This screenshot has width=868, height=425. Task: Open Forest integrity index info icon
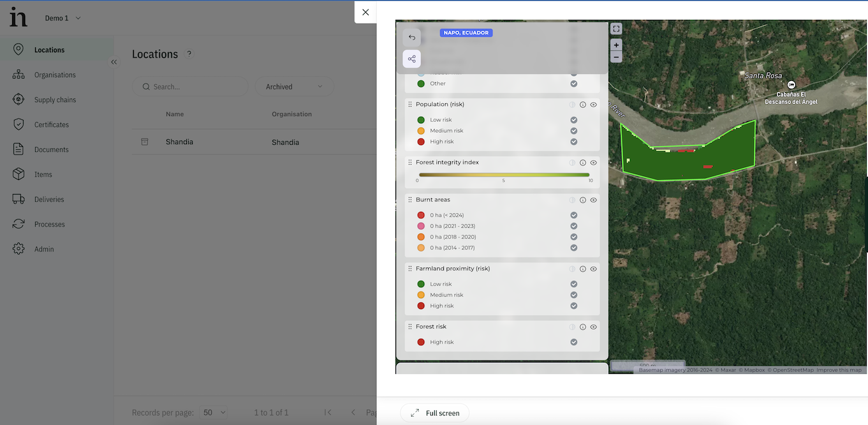point(583,163)
